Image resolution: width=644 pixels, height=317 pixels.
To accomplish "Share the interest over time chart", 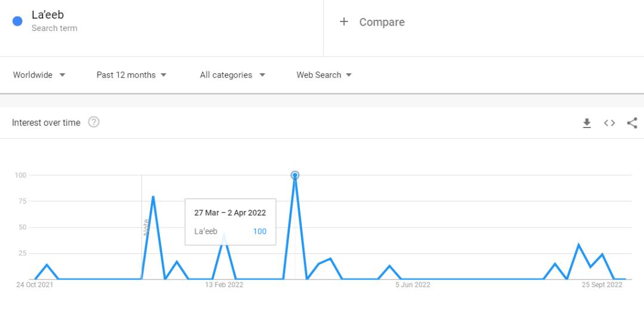I will tap(632, 123).
